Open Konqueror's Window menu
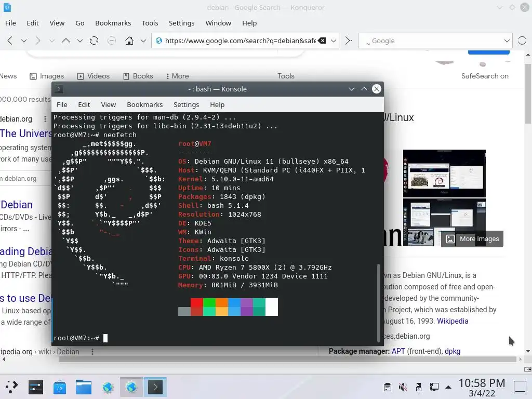The height and width of the screenshot is (399, 532). pyautogui.click(x=218, y=23)
